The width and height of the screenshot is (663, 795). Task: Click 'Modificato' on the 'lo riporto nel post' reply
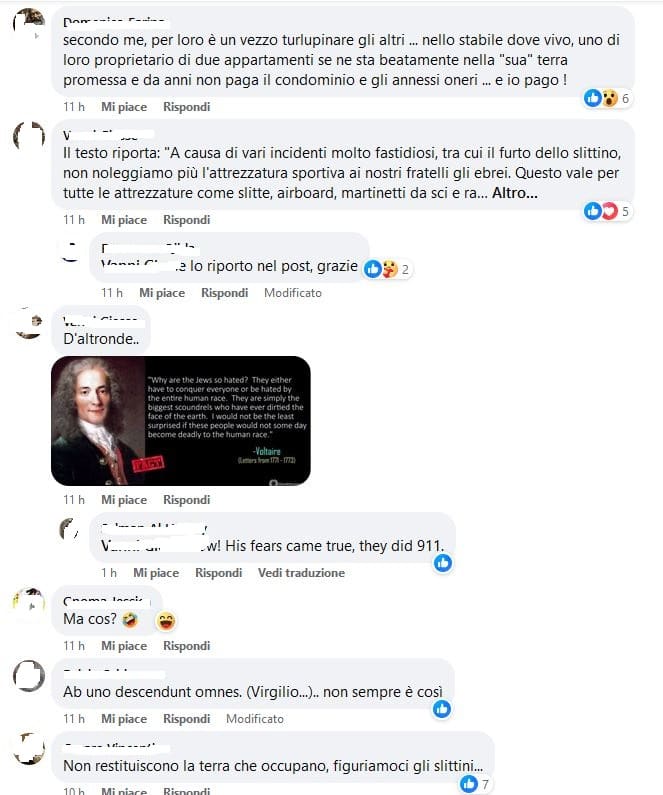(292, 293)
